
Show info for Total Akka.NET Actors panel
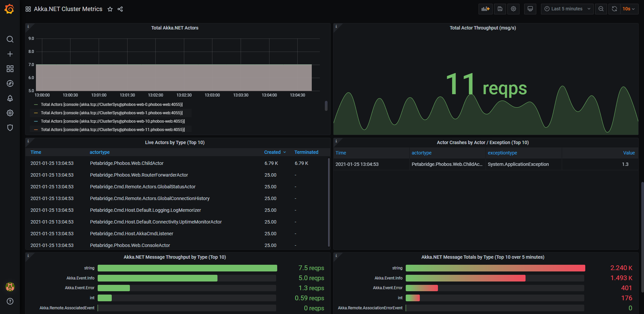(x=28, y=26)
